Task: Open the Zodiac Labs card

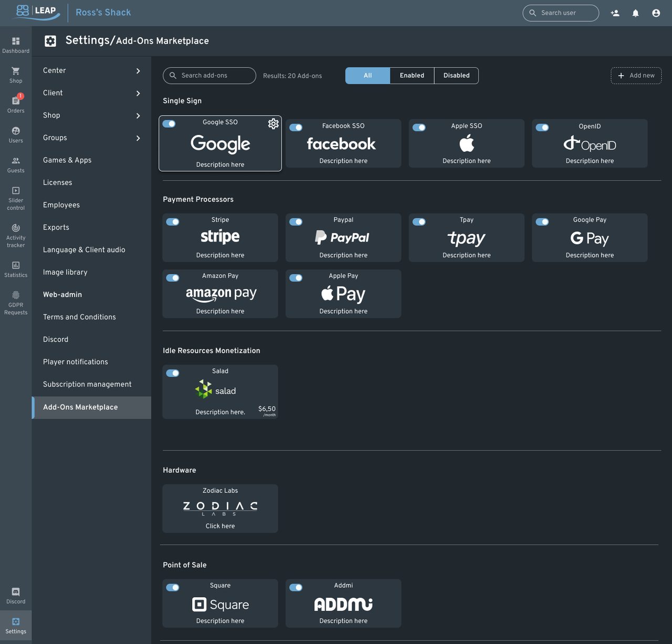Action: (x=220, y=508)
